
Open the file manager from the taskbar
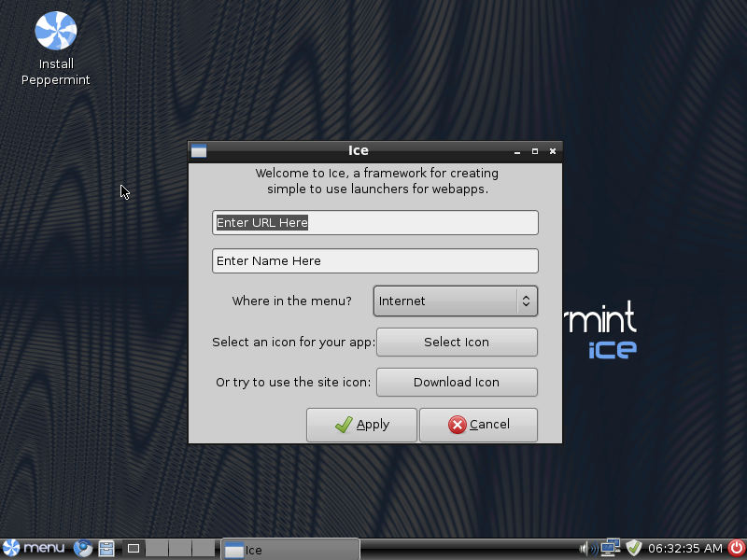pos(106,548)
